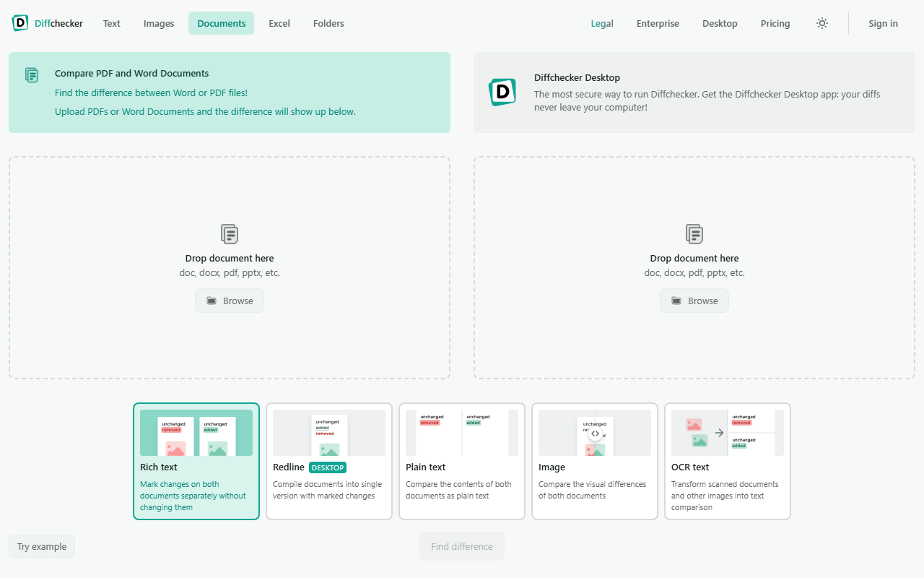Click the Find difference button
This screenshot has width=924, height=578.
click(462, 546)
